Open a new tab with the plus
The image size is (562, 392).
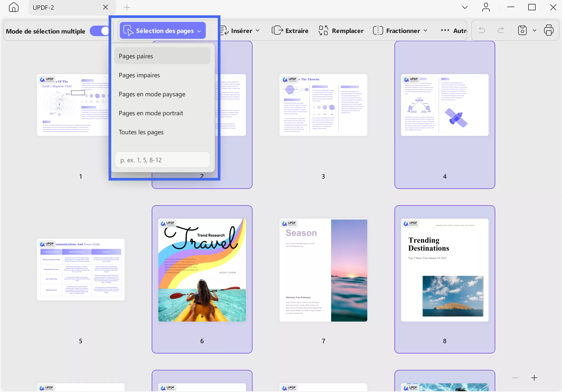tap(127, 7)
